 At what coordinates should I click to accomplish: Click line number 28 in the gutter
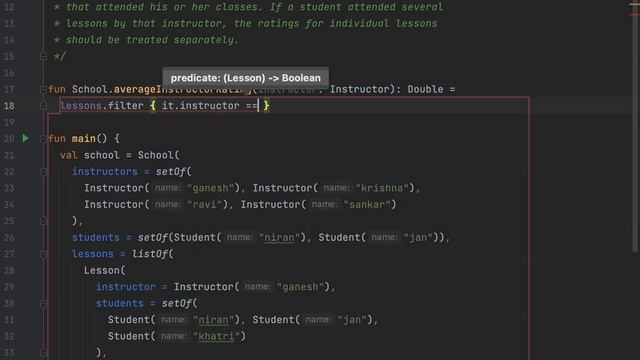(x=9, y=270)
